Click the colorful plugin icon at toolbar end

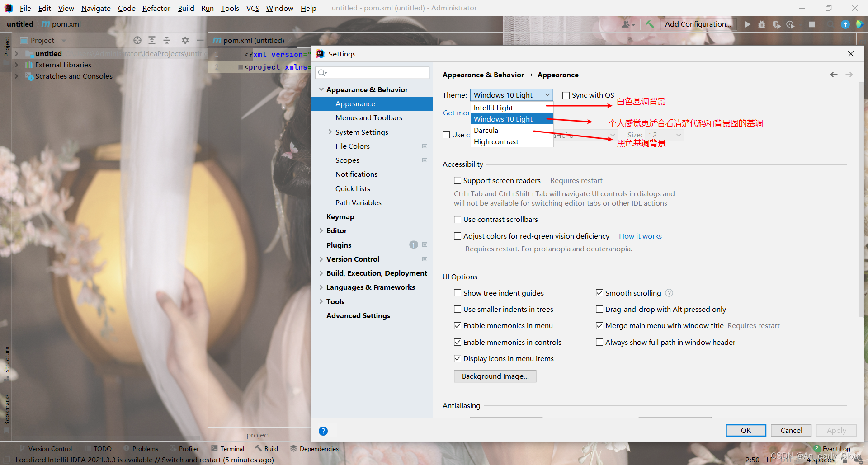[860, 24]
